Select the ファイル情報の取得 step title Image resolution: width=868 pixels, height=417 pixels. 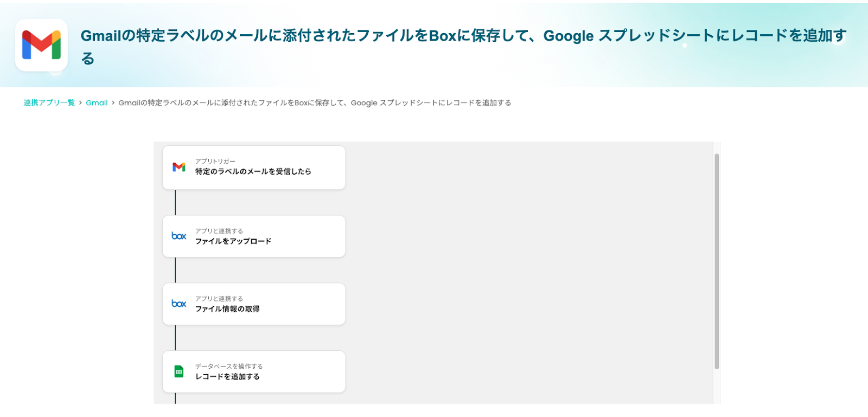click(227, 309)
